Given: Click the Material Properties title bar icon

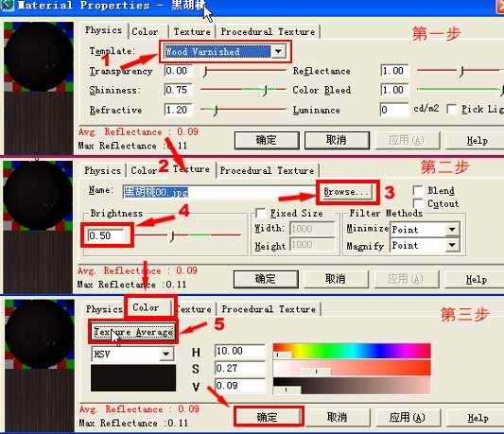Looking at the screenshot, I should click(x=7, y=5).
